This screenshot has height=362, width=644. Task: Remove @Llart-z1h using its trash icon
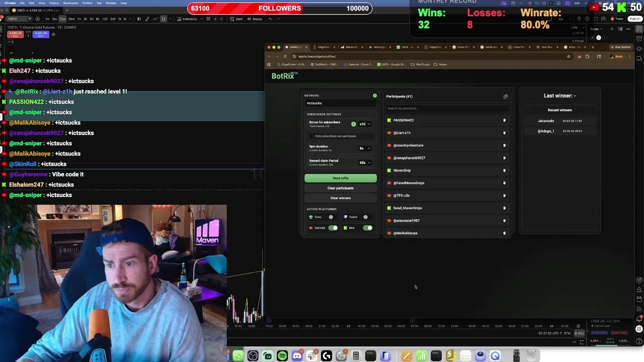(x=504, y=133)
